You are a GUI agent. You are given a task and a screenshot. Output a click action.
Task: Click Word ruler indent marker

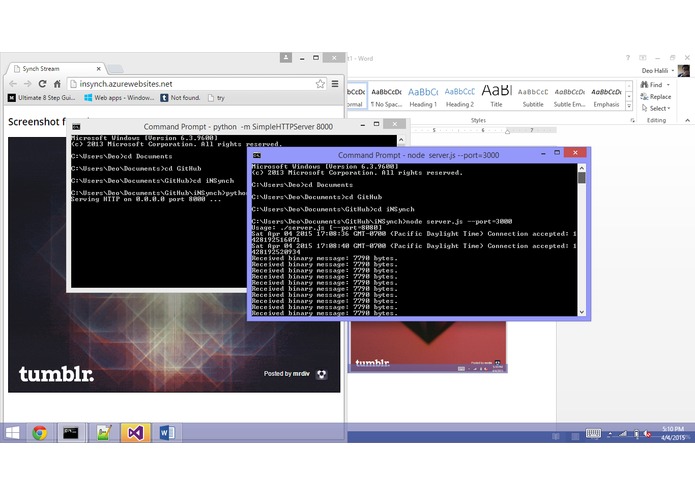pyautogui.click(x=508, y=130)
